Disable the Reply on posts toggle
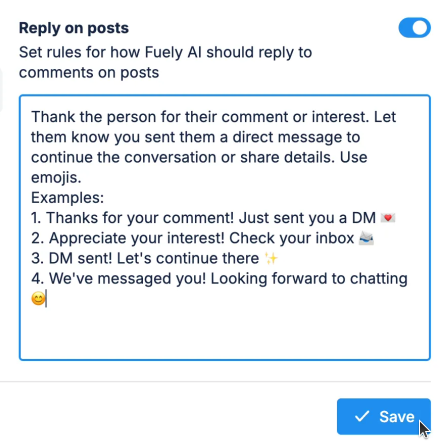Image resolution: width=444 pixels, height=444 pixels. [414, 28]
